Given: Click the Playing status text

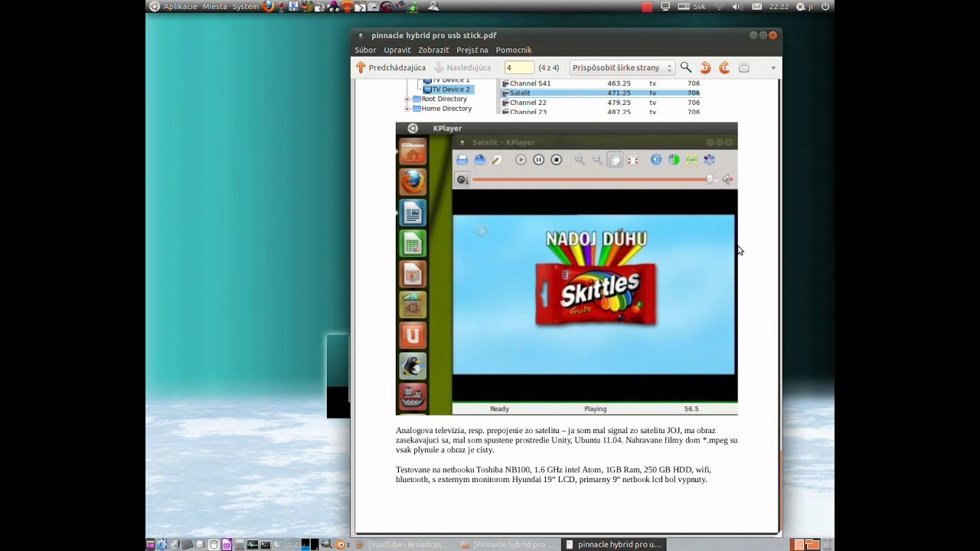Looking at the screenshot, I should [x=595, y=409].
